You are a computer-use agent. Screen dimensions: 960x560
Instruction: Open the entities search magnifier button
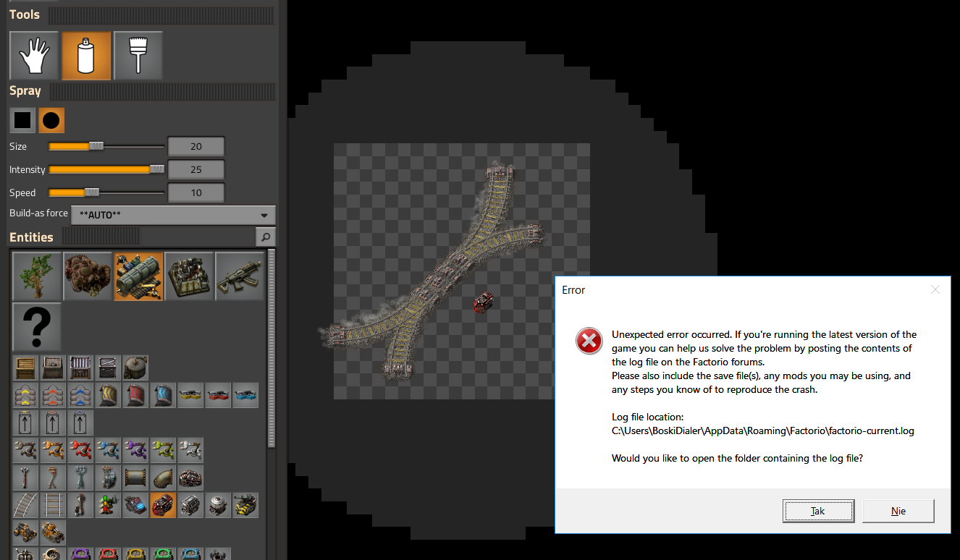click(x=266, y=237)
